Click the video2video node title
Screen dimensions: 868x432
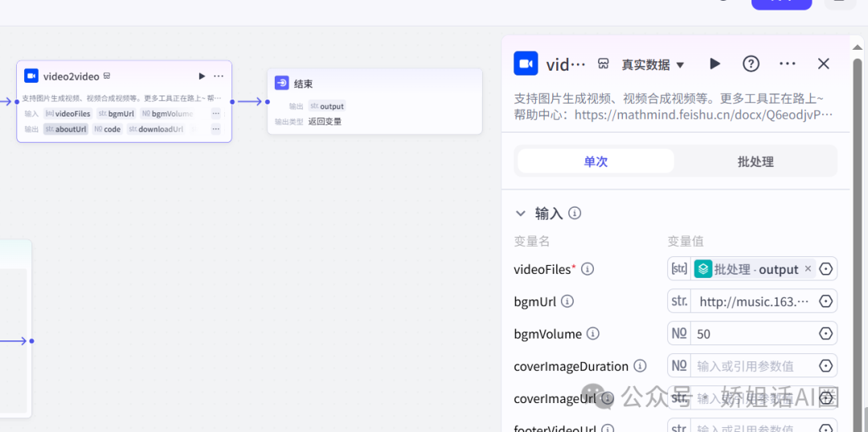pos(72,76)
